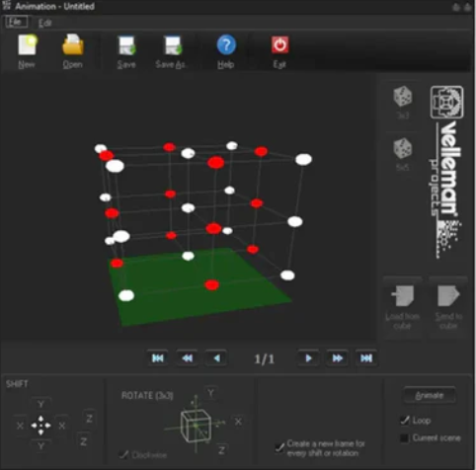Select the 3x3 cube size icon

coord(403,97)
